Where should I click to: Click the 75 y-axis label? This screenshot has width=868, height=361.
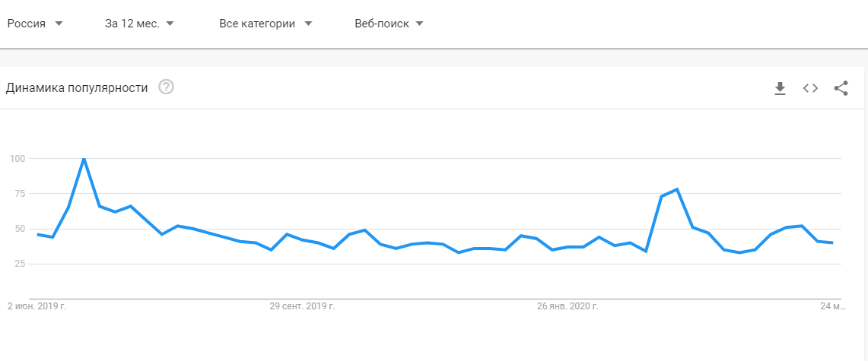[x=20, y=194]
